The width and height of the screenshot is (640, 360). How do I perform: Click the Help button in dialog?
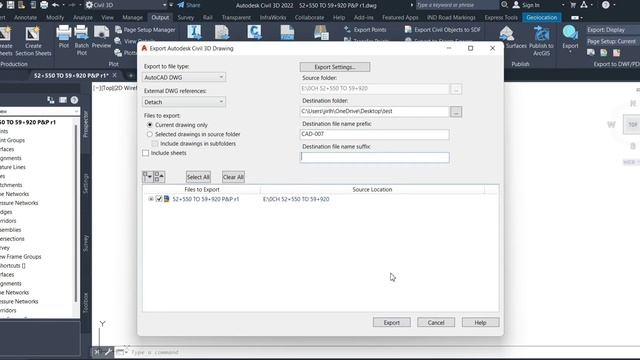click(480, 322)
